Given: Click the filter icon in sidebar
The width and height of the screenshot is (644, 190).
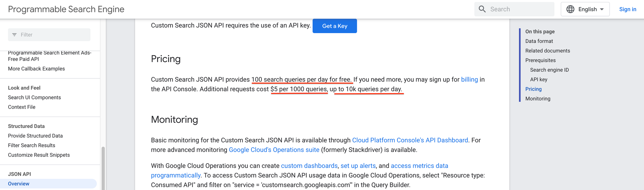Looking at the screenshot, I should coord(14,35).
